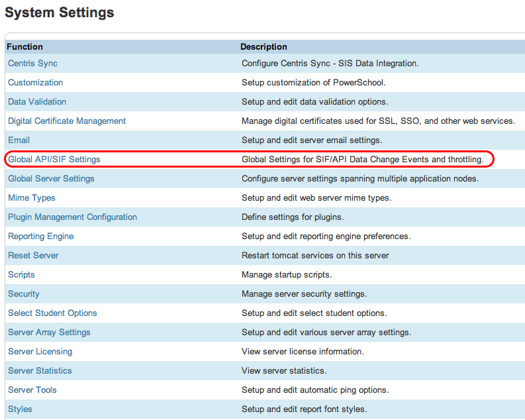Click the Customization link

tap(35, 83)
